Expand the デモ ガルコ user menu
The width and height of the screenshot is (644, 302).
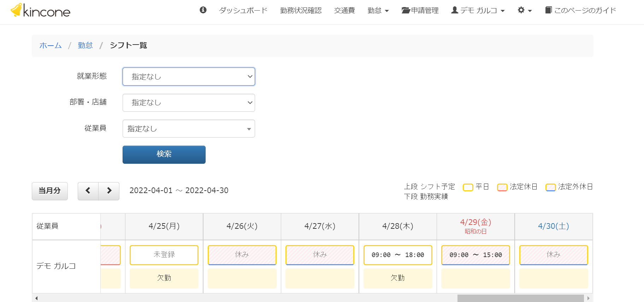coord(478,10)
